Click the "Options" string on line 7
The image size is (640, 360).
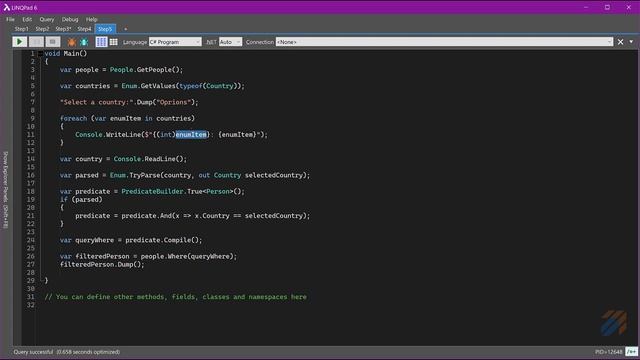click(173, 102)
